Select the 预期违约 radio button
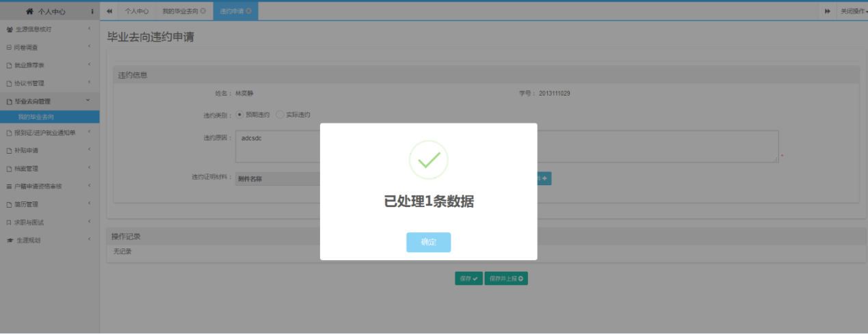The height and width of the screenshot is (334, 868). 239,115
